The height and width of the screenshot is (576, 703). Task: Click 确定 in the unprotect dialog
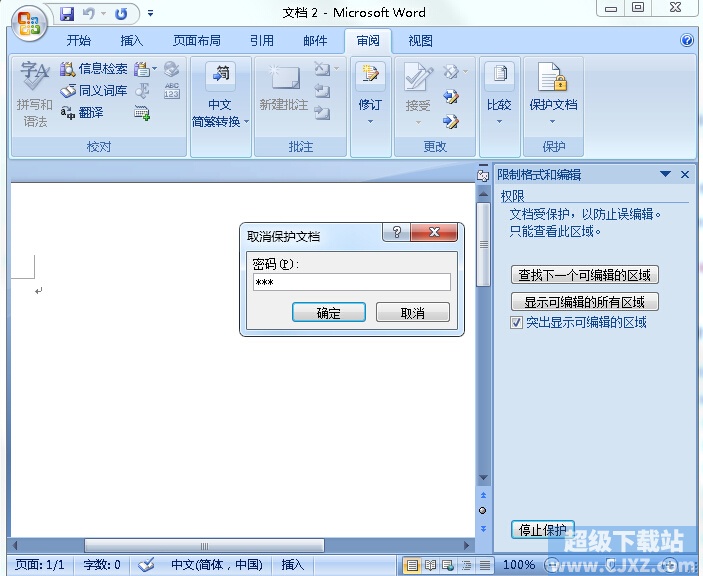(328, 313)
